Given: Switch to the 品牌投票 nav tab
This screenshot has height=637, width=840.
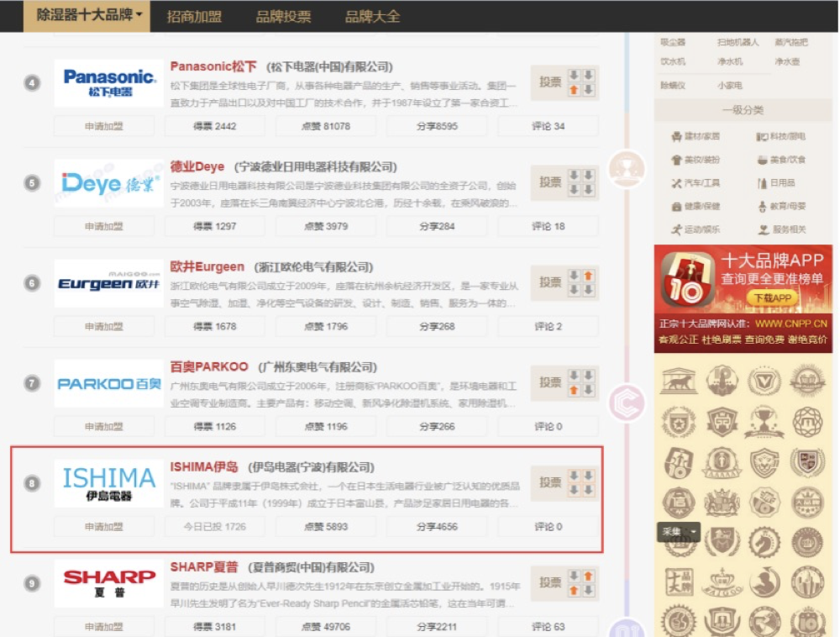Looking at the screenshot, I should coord(283,17).
